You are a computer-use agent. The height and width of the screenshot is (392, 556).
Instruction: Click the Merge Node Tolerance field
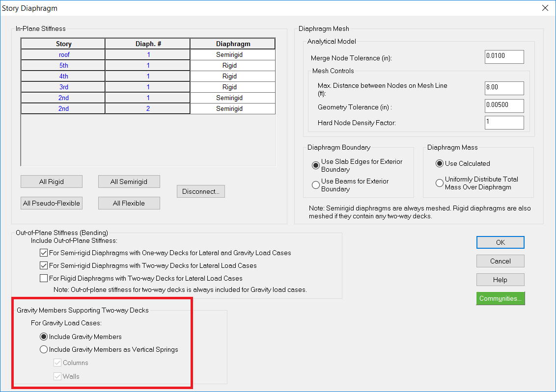pos(504,57)
